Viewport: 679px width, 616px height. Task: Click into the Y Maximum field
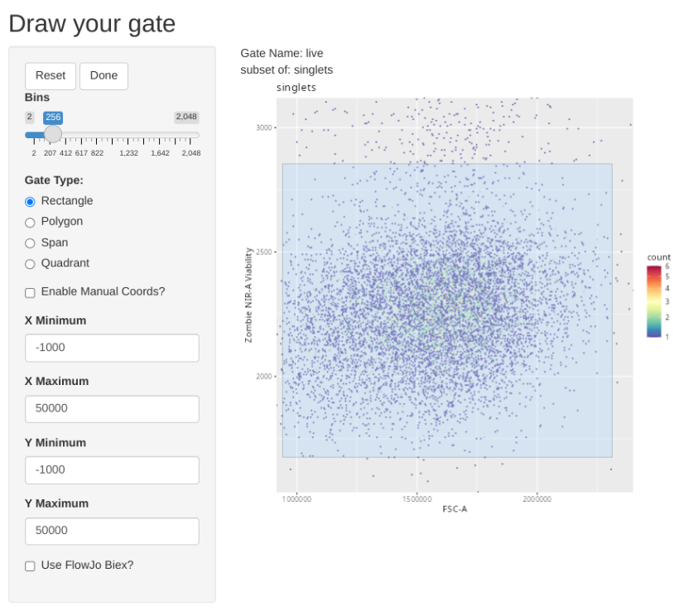pyautogui.click(x=112, y=531)
